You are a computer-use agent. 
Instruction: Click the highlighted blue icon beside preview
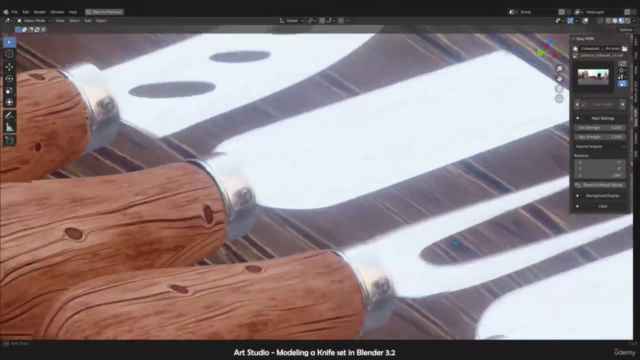tap(622, 83)
